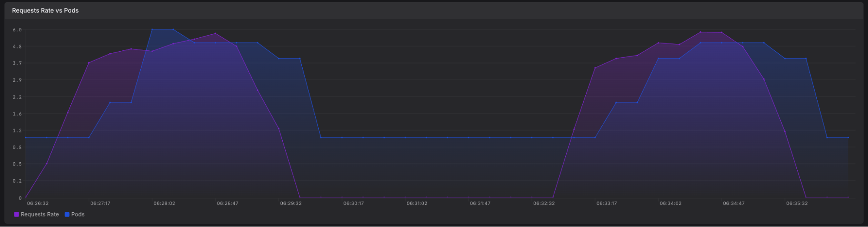This screenshot has width=868, height=227.
Task: Click the 06:31:47 time axis label
Action: tap(481, 204)
